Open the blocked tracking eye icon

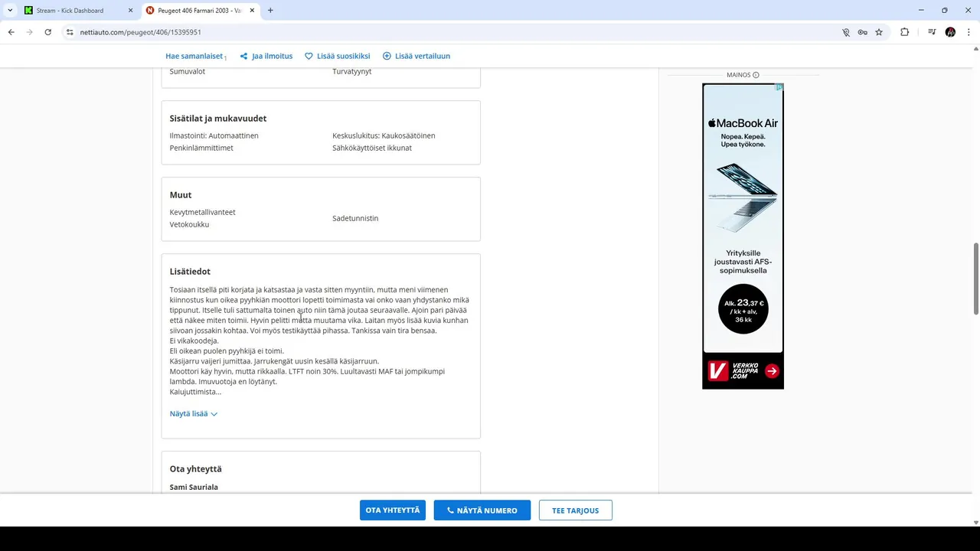click(846, 32)
